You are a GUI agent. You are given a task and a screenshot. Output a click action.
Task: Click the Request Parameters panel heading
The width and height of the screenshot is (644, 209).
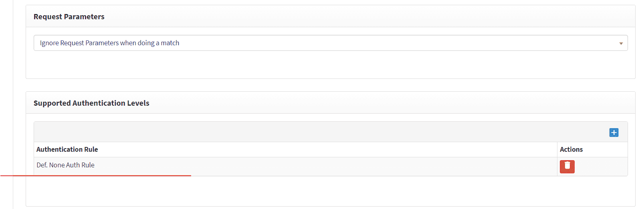coord(69,17)
